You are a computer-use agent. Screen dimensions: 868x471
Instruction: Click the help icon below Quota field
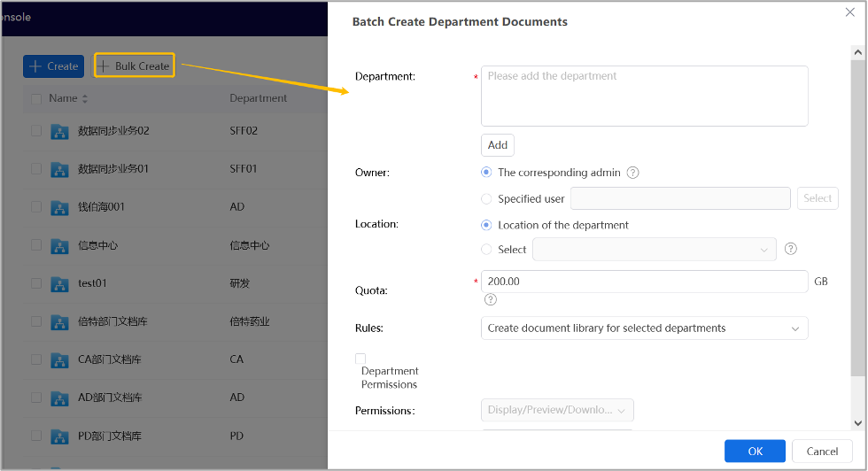click(491, 299)
